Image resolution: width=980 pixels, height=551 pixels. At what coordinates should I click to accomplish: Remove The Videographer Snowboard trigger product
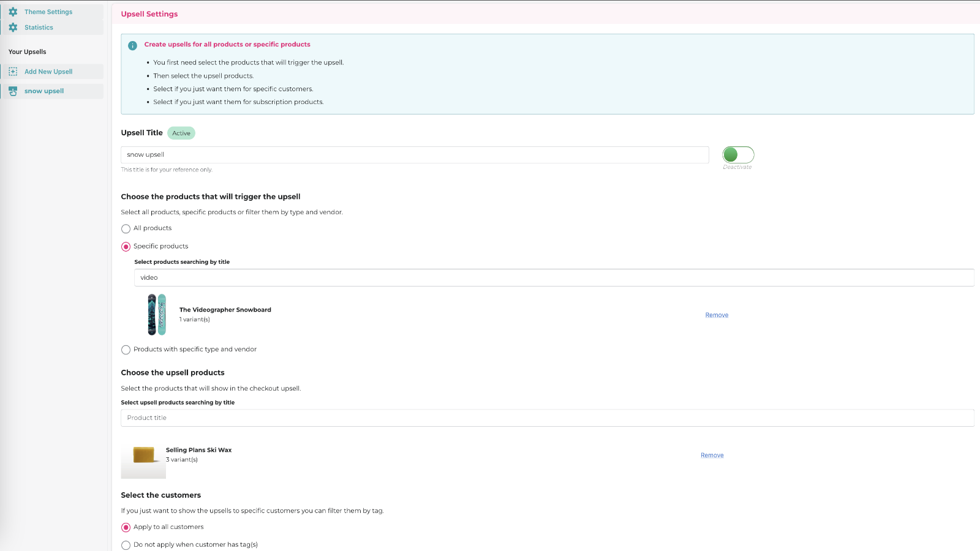[716, 314]
